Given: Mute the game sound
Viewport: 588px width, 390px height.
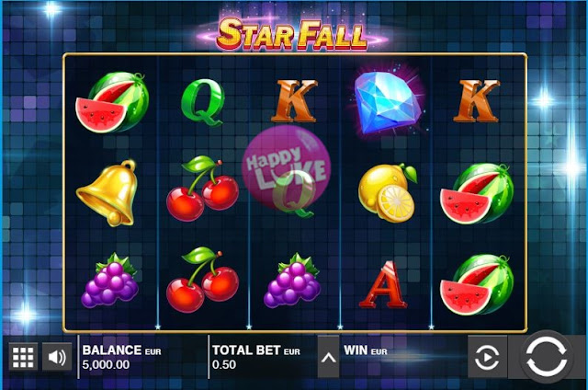Looking at the screenshot, I should [x=57, y=357].
